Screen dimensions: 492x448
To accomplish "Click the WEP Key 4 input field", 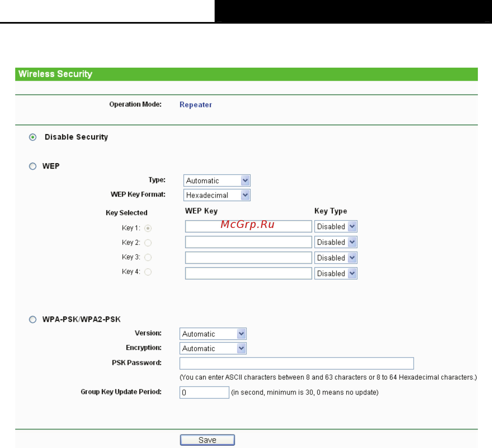I will [249, 273].
